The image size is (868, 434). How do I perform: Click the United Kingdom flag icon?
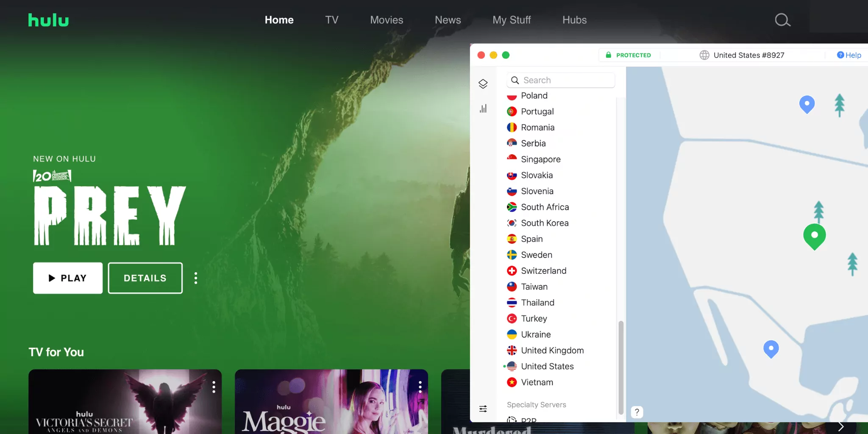coord(512,351)
